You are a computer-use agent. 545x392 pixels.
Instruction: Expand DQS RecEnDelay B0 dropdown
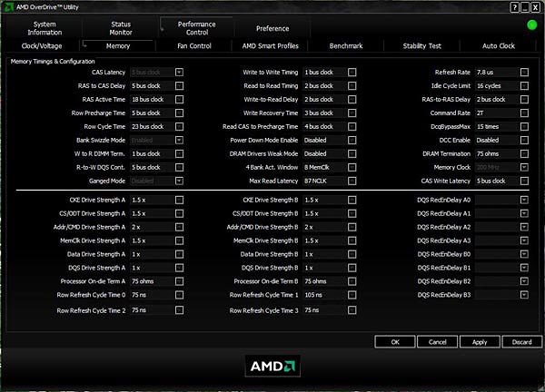click(x=524, y=254)
